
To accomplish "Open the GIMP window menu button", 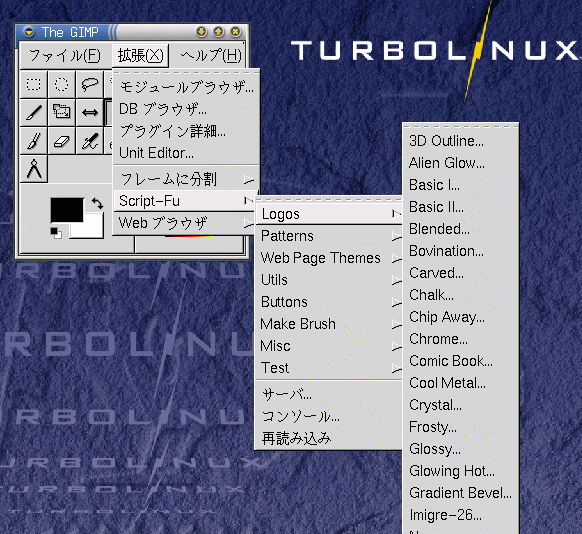I will [29, 32].
